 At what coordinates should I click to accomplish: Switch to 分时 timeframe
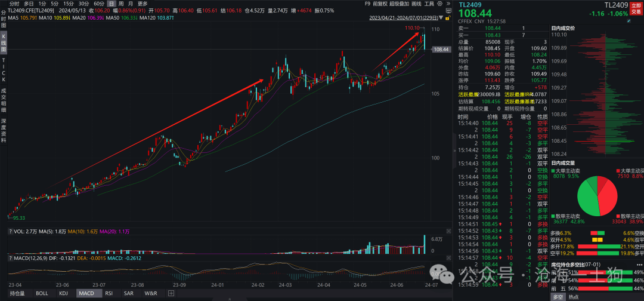(x=14, y=4)
